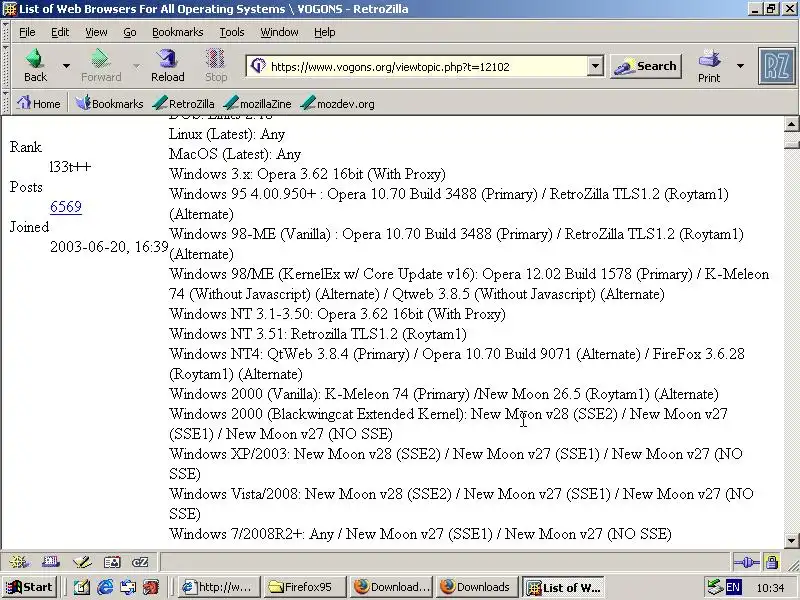Screen dimensions: 800x600
Task: Open the Windows Start menu
Action: (x=29, y=587)
